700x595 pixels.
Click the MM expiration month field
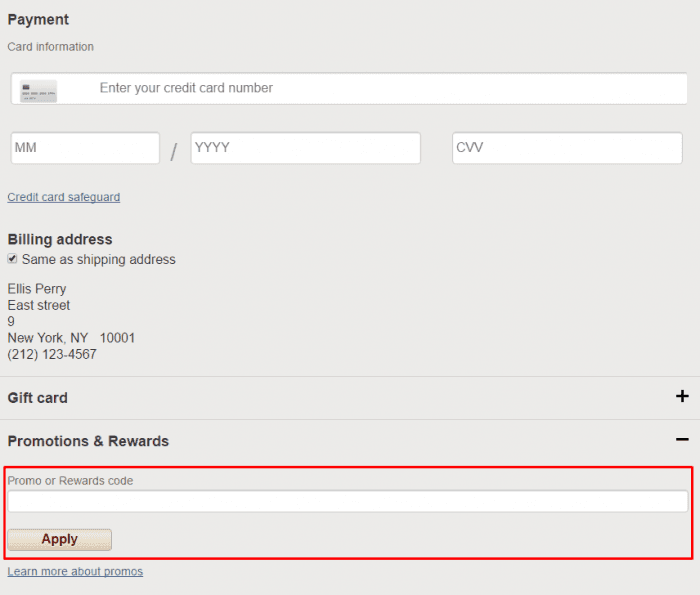tap(85, 148)
